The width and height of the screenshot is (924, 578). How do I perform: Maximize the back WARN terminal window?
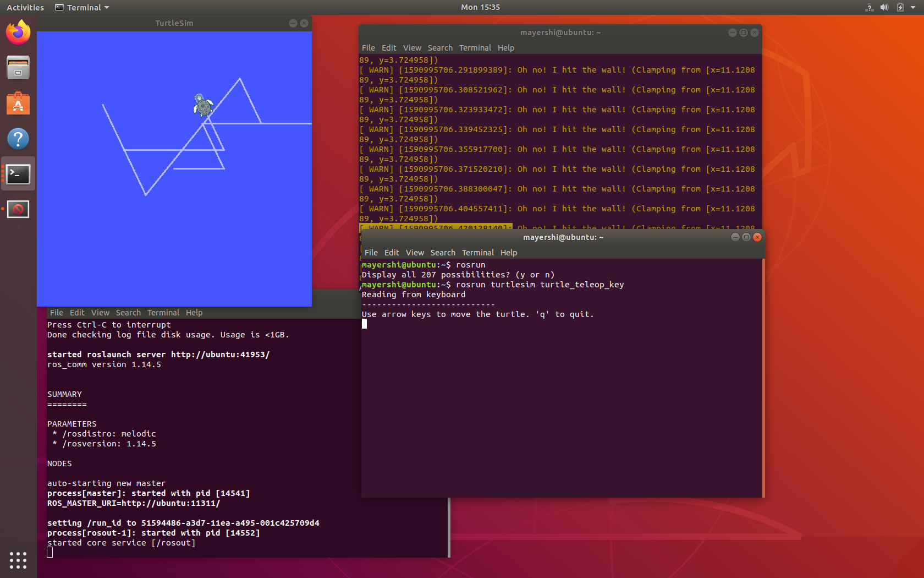tap(743, 32)
